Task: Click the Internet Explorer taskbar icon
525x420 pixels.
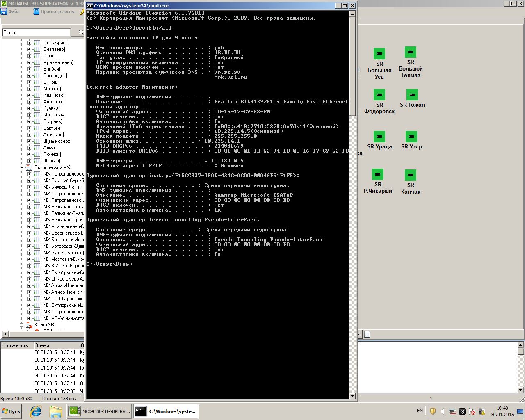Action: (36, 411)
